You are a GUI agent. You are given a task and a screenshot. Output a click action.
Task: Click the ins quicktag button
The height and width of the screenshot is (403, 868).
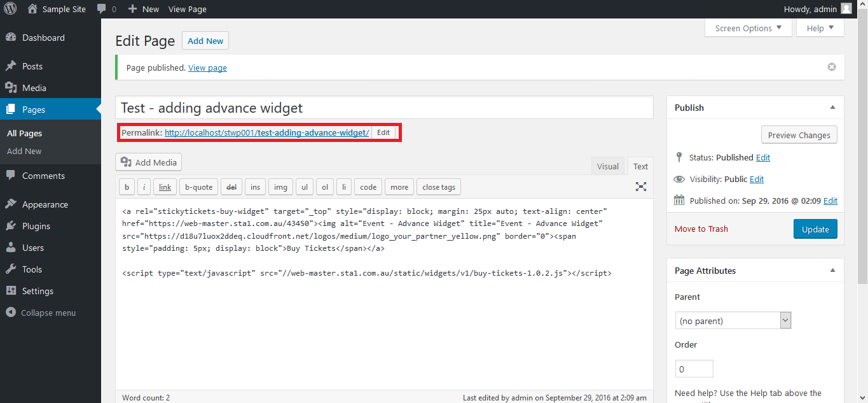[x=255, y=187]
